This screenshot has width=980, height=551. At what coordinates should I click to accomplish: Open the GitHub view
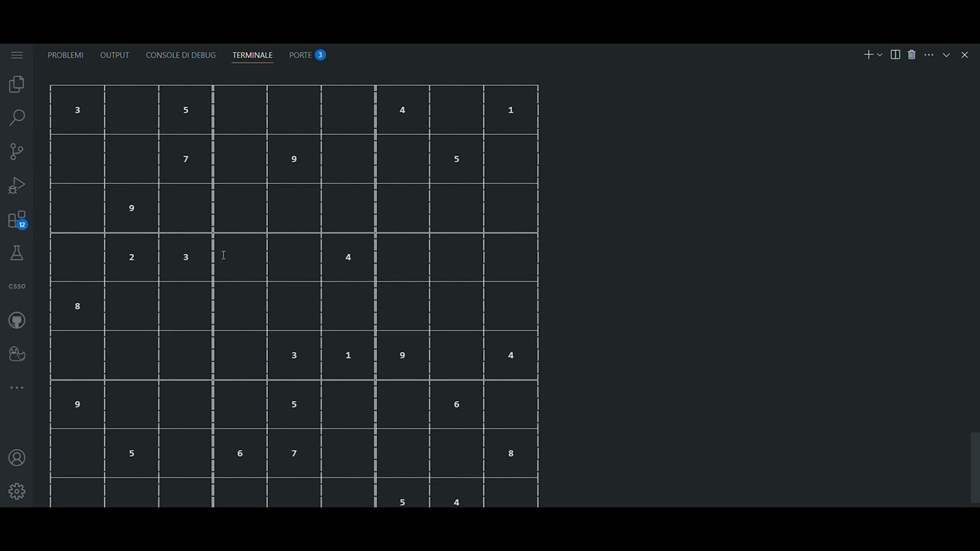tap(17, 321)
